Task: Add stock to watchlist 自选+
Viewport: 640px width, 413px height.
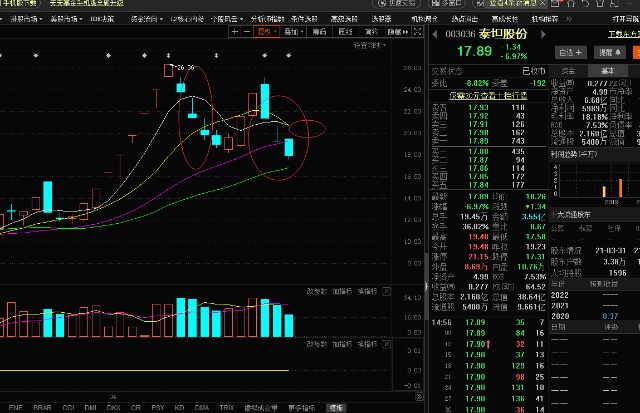Action: [x=571, y=52]
